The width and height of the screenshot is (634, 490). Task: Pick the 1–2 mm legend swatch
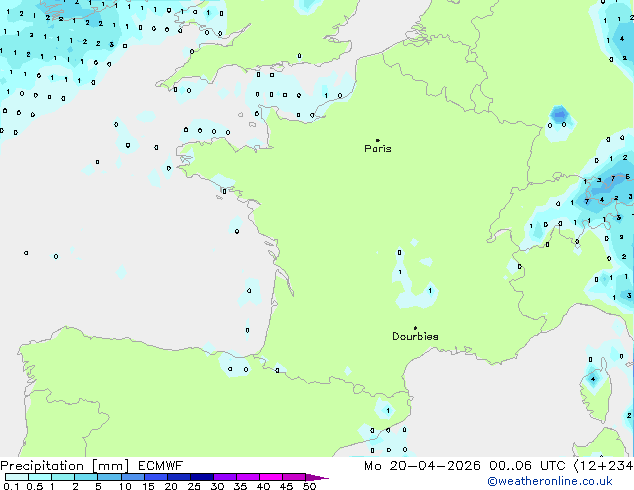(63, 477)
